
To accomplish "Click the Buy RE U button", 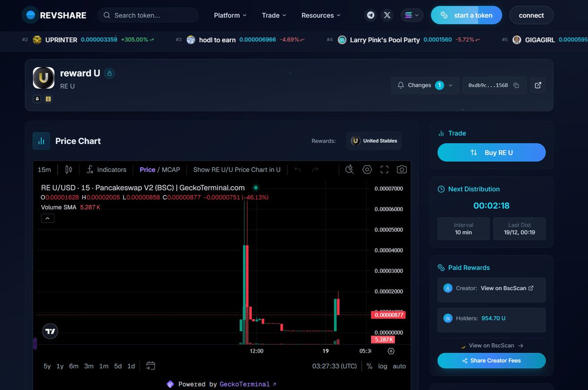I will (491, 152).
